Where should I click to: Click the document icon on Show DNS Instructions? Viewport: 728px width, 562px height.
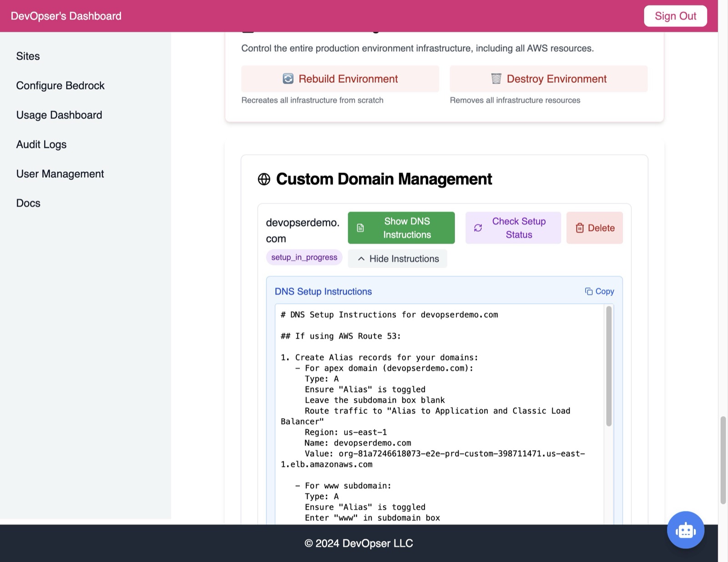[x=360, y=228]
